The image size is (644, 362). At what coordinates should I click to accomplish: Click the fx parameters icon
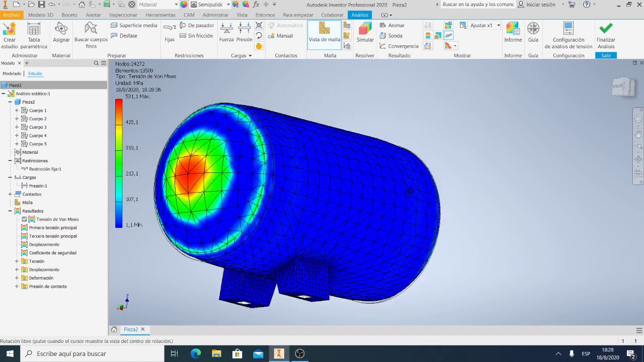click(x=256, y=5)
